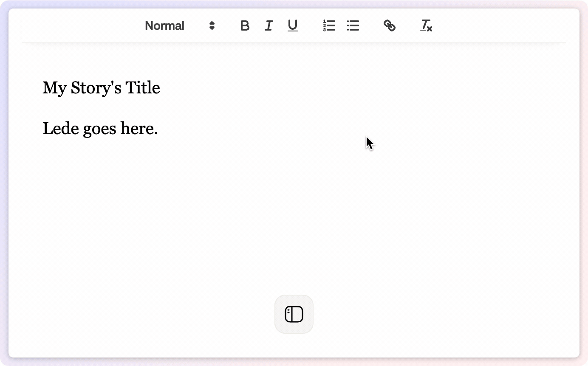
Task: Click the 'Lede goes here.' text line
Action: (100, 128)
